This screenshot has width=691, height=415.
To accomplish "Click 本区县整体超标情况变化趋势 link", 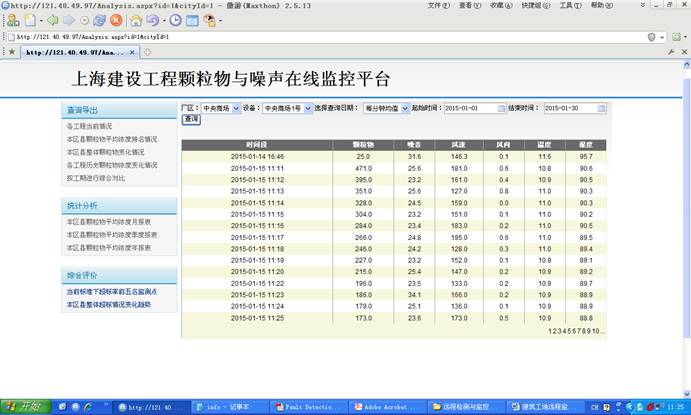I will (109, 303).
